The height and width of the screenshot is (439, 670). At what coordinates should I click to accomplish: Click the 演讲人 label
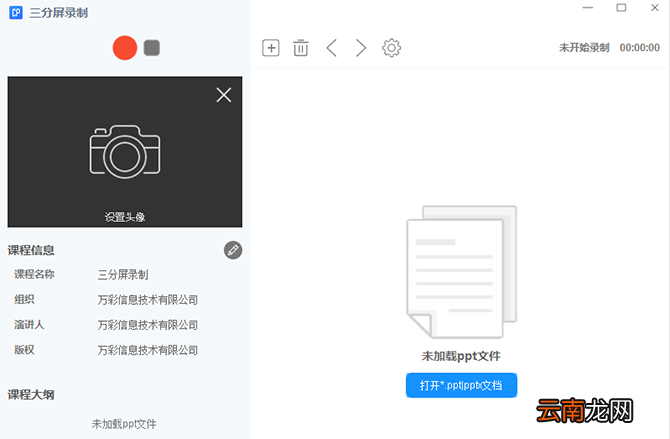pos(29,324)
